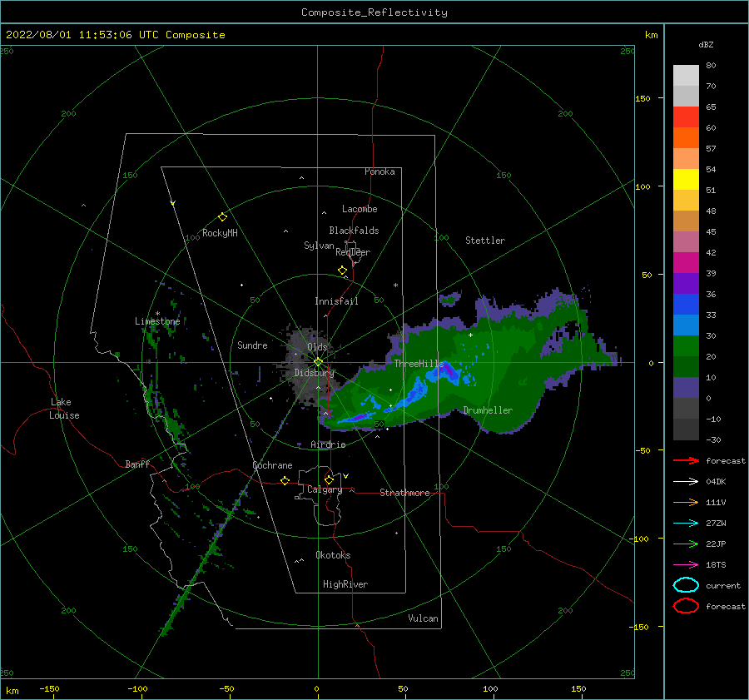Click the red forecast ellipse icon
Image resolution: width=749 pixels, height=700 pixels.
click(686, 605)
